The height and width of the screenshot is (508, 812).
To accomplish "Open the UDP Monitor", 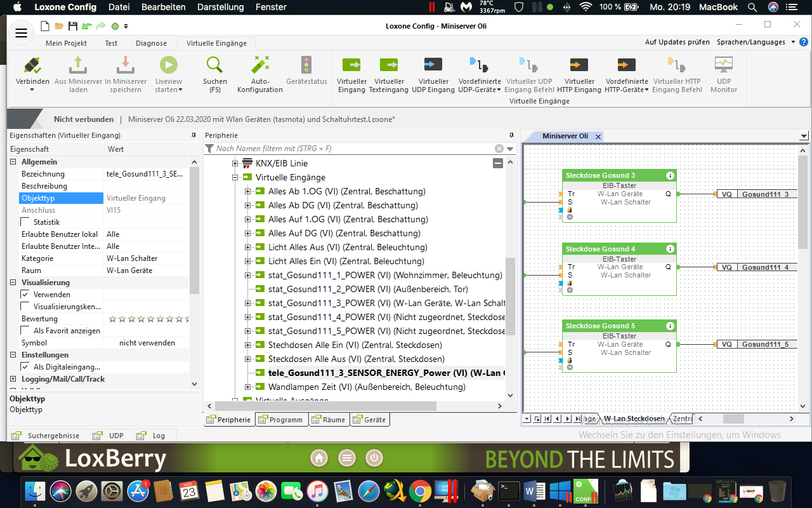I will (x=724, y=65).
